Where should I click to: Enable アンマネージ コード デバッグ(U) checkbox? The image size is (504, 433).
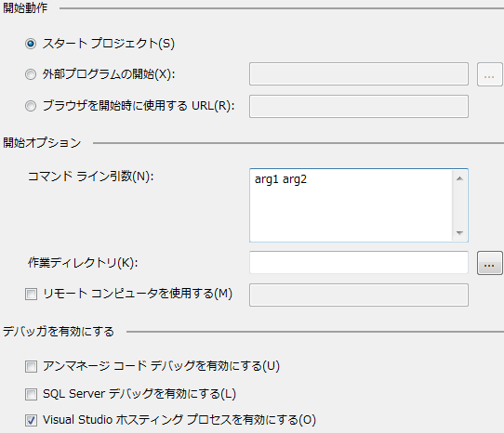pos(32,366)
